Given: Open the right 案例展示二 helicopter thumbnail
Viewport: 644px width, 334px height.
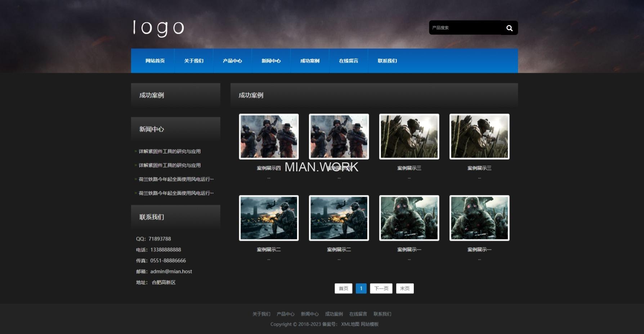Looking at the screenshot, I should (x=339, y=218).
